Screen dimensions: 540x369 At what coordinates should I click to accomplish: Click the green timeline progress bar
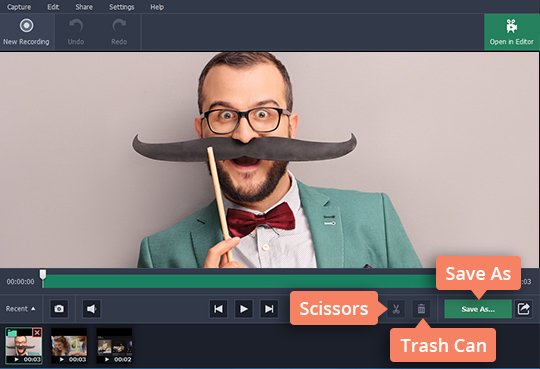pos(239,281)
